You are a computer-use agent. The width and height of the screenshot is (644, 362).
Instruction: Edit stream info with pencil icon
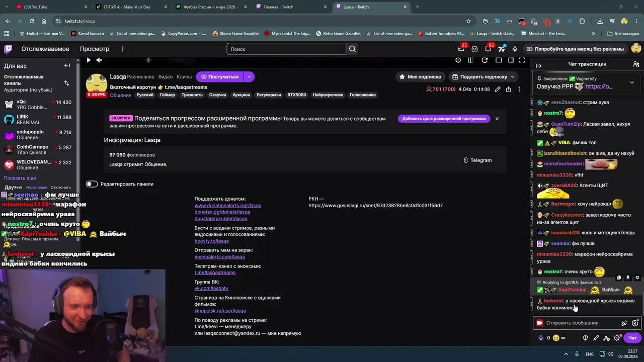[x=498, y=89]
